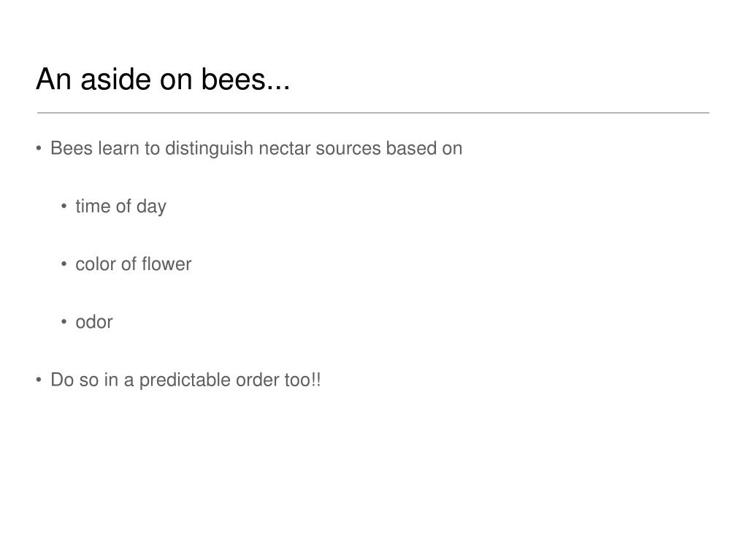The height and width of the screenshot is (560, 747).
Task: Click the horizontal divider line under the title
Action: pos(373,113)
